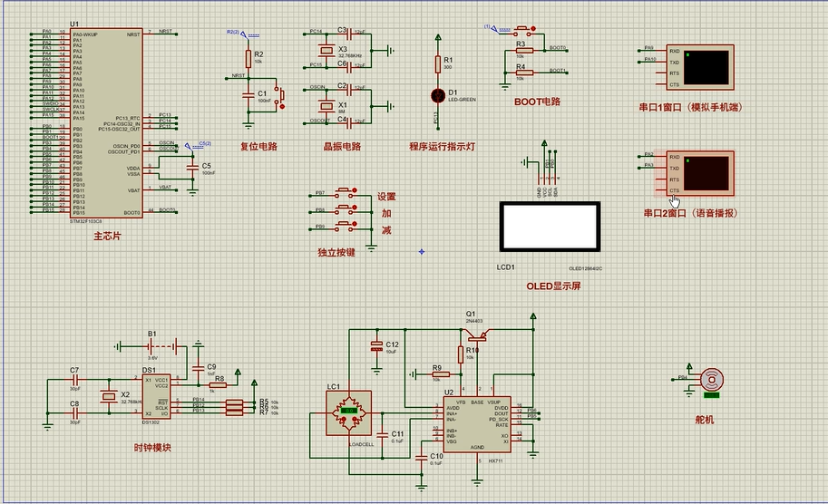Click the green LED D1

[438, 94]
